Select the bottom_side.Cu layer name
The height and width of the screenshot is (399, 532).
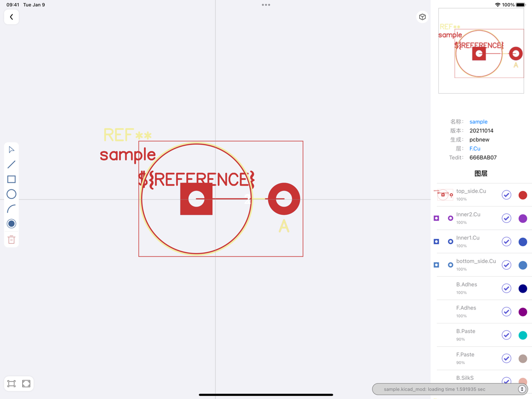click(476, 261)
